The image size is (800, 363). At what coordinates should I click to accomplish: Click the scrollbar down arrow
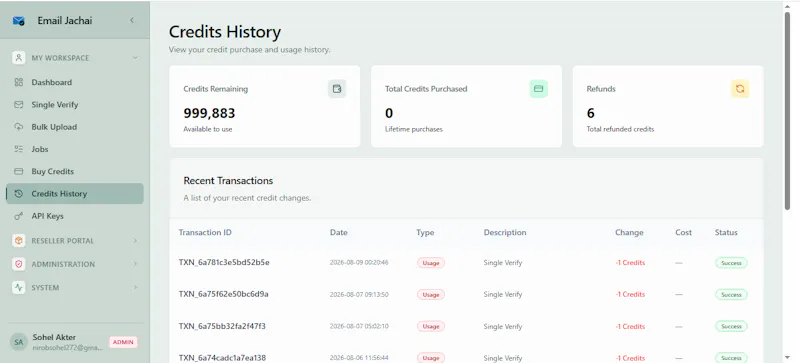(x=787, y=357)
